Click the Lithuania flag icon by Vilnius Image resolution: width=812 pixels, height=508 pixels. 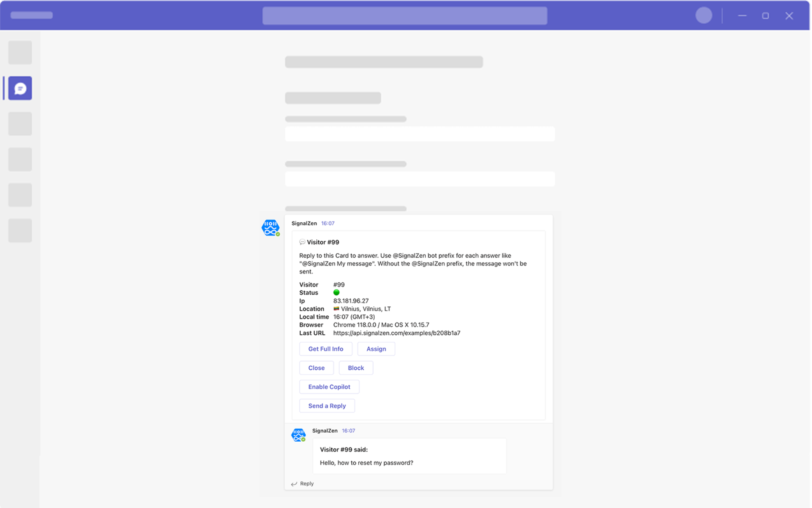click(x=336, y=309)
